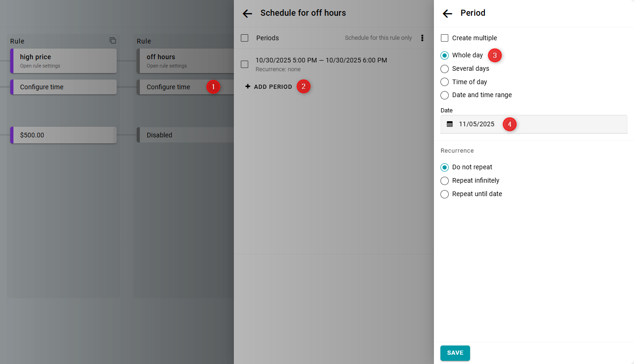
Task: Open high price rule settings
Action: click(64, 61)
